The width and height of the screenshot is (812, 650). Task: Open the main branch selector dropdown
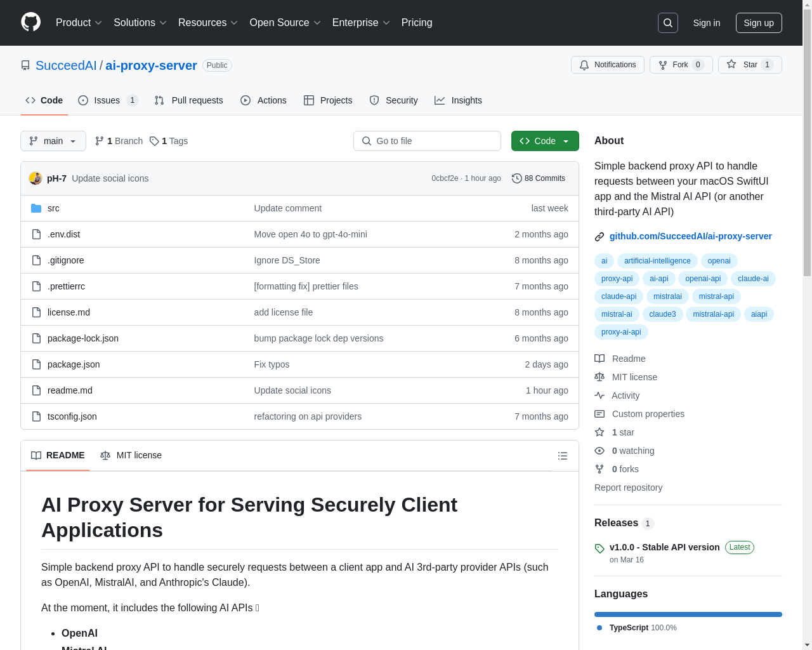pos(53,141)
